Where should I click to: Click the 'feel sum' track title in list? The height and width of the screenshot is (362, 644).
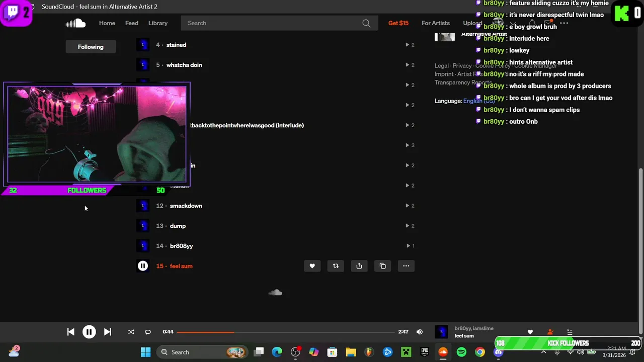[x=181, y=266]
